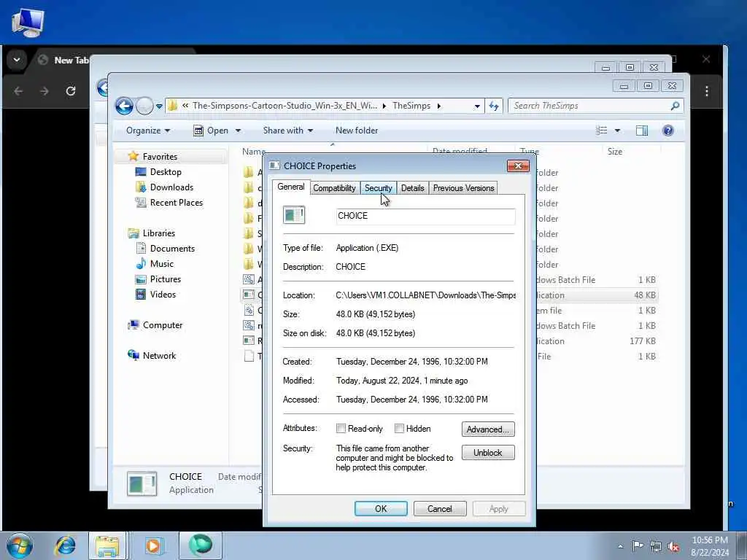Open tab search dropdown in background browser

coord(17,60)
